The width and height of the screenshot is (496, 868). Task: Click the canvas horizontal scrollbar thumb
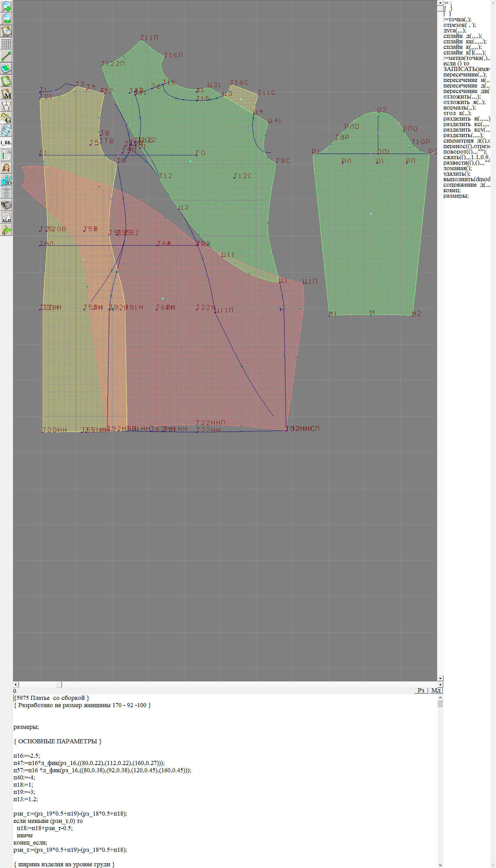59,684
